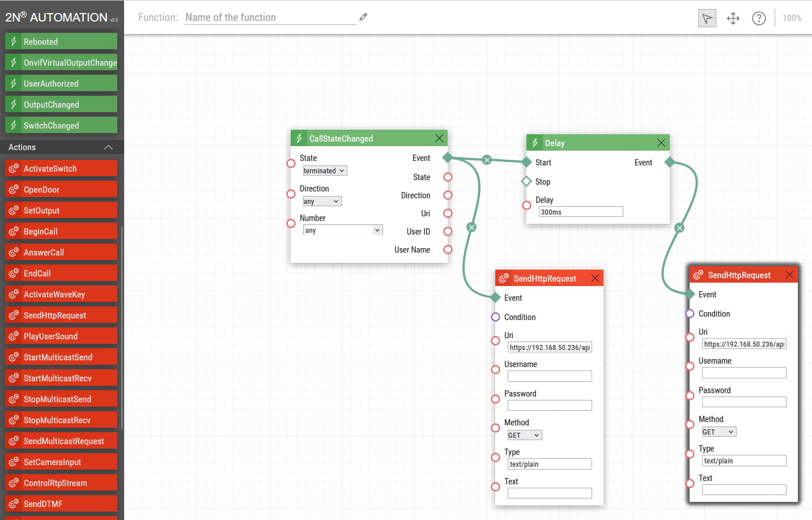Click the Delay Start input connector

coord(526,162)
